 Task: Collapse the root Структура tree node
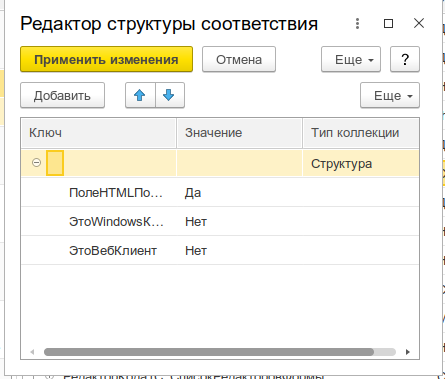click(x=36, y=163)
